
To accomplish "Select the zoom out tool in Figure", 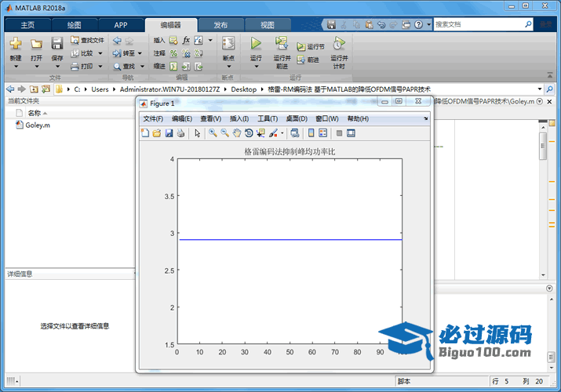I will (x=224, y=133).
